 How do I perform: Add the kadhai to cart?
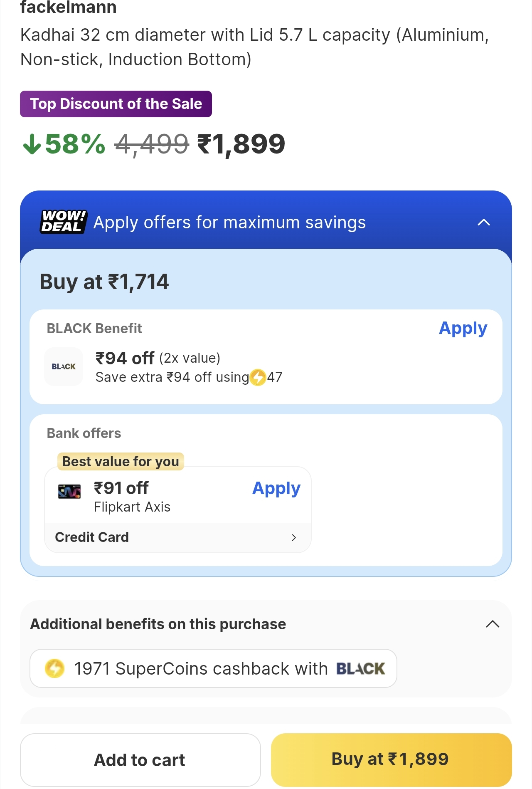(140, 760)
